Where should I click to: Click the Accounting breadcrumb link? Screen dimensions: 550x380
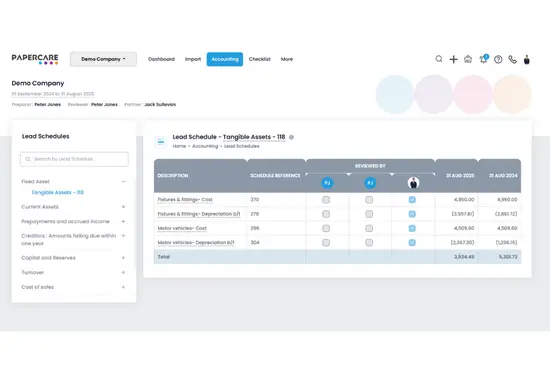(x=205, y=146)
